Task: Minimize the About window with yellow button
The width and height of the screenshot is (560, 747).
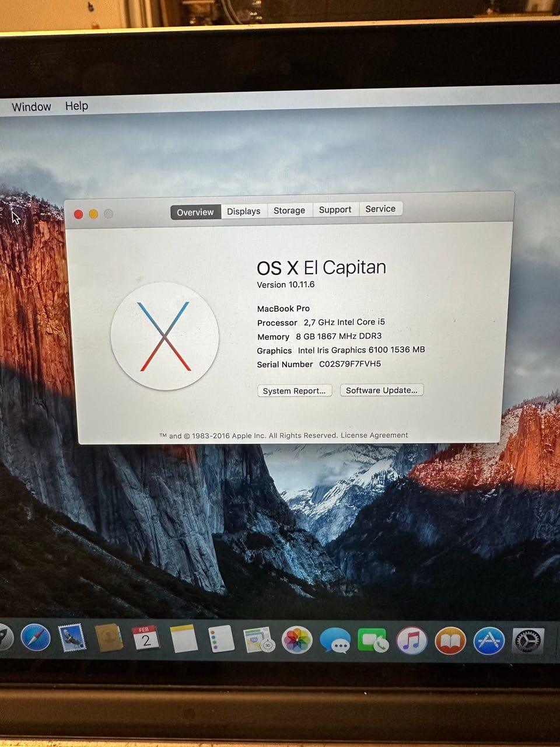Action: pyautogui.click(x=93, y=214)
